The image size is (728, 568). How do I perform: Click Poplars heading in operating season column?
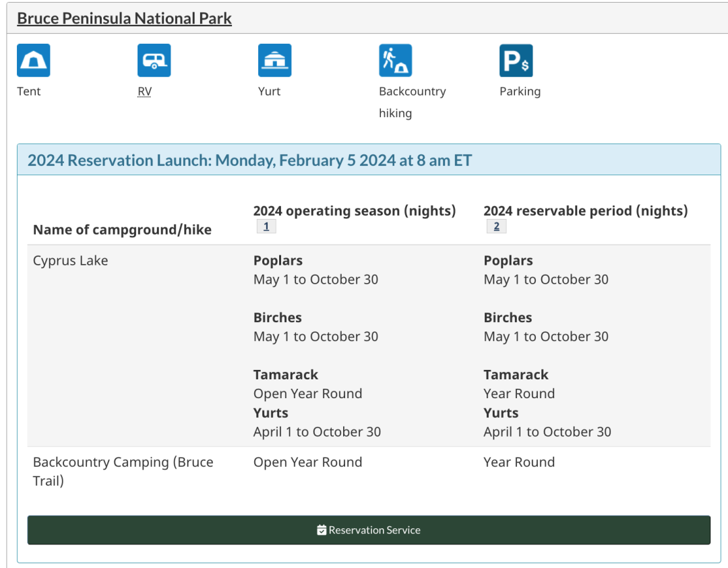[x=278, y=260]
